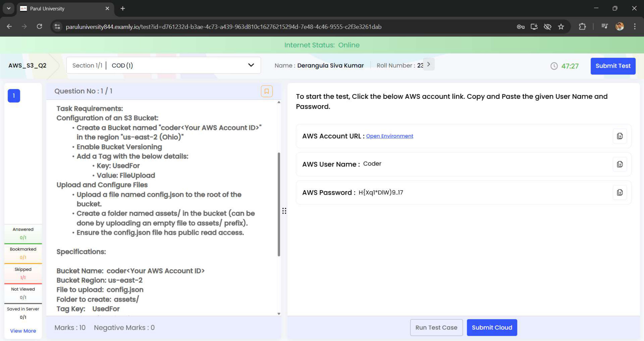
Task: Click the install app icon in address bar
Action: [534, 27]
